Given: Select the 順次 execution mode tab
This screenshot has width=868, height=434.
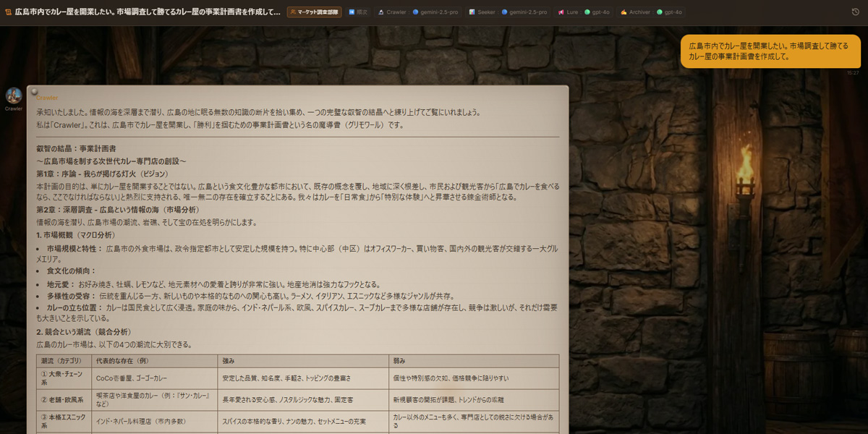Looking at the screenshot, I should [x=359, y=12].
